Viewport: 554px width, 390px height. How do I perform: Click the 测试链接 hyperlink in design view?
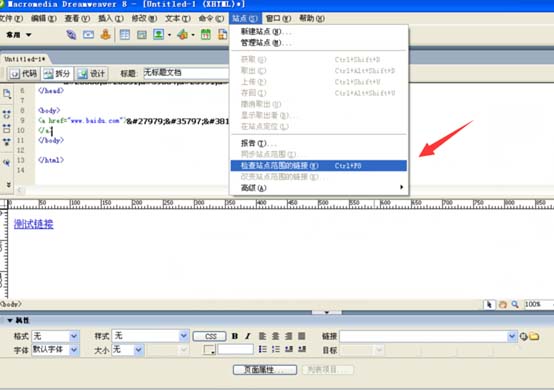(x=34, y=224)
